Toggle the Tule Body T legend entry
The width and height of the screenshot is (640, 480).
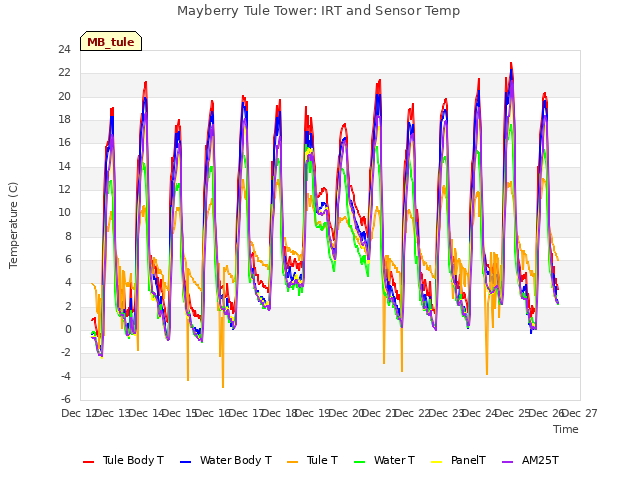click(x=123, y=460)
